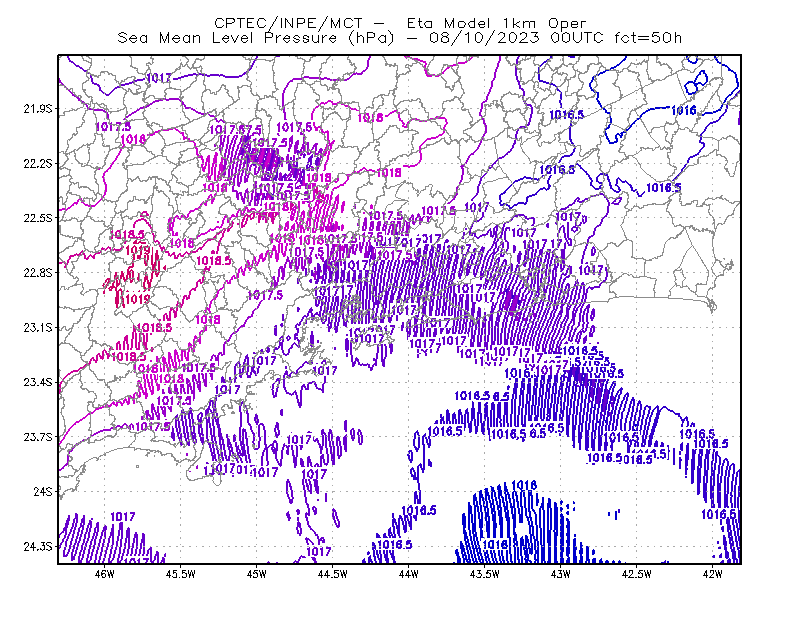Click the 24.3S latitude axis label
Viewport: 800px width, 618px height.
[x=38, y=547]
